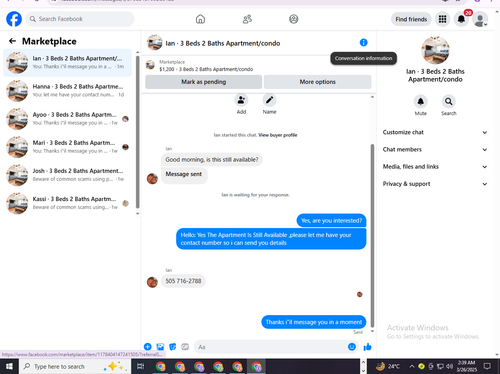Click Ian's avatar next to phone number message

tap(152, 282)
